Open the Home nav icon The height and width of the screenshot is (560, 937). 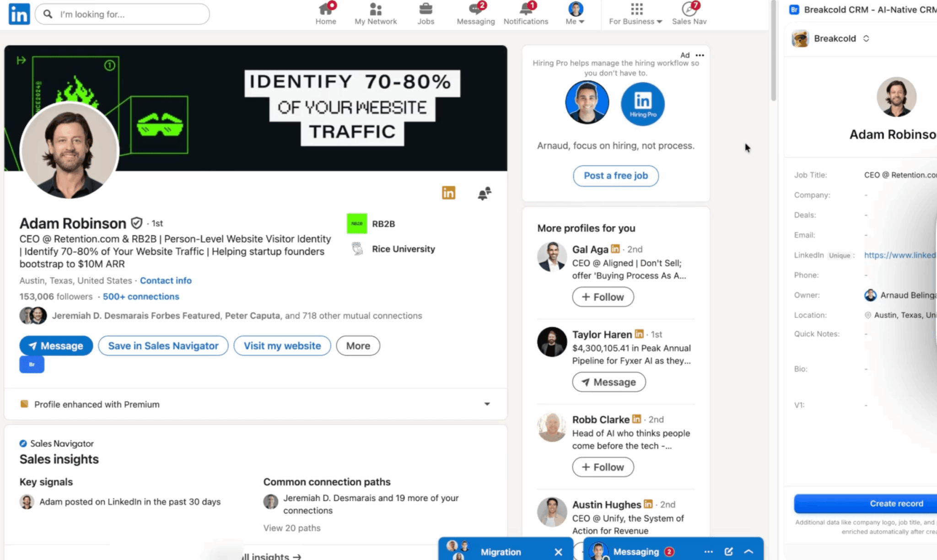(326, 14)
